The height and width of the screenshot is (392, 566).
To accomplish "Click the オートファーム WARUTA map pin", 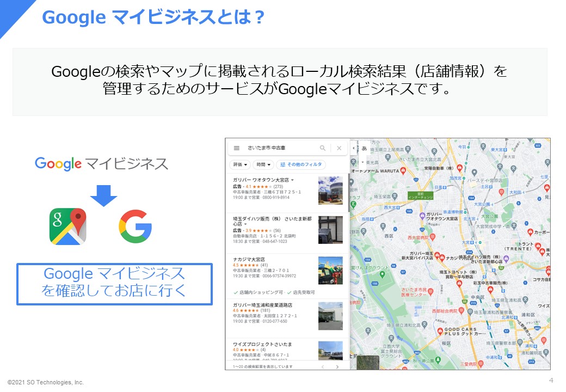I will tap(403, 170).
